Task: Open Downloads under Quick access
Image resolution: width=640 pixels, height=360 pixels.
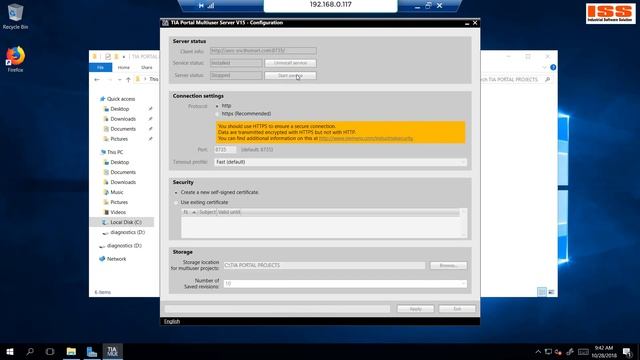Action: pyautogui.click(x=123, y=119)
